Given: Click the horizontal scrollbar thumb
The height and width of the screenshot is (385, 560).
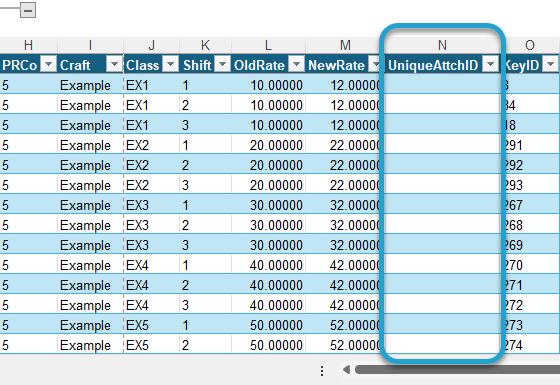Looking at the screenshot, I should click(457, 370).
